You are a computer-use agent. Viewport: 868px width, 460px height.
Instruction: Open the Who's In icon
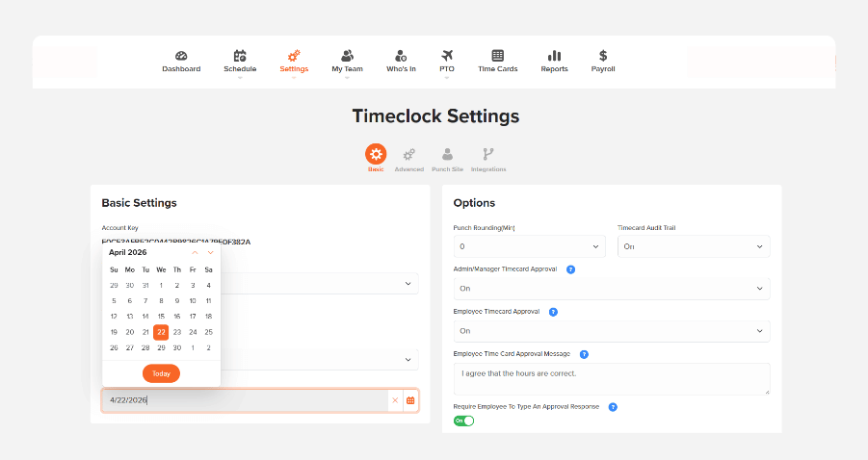(401, 56)
